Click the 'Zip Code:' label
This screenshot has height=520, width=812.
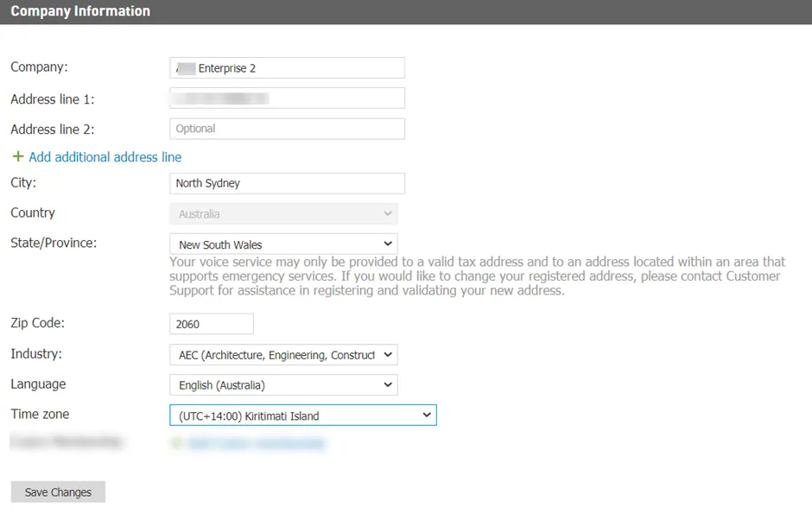click(38, 323)
